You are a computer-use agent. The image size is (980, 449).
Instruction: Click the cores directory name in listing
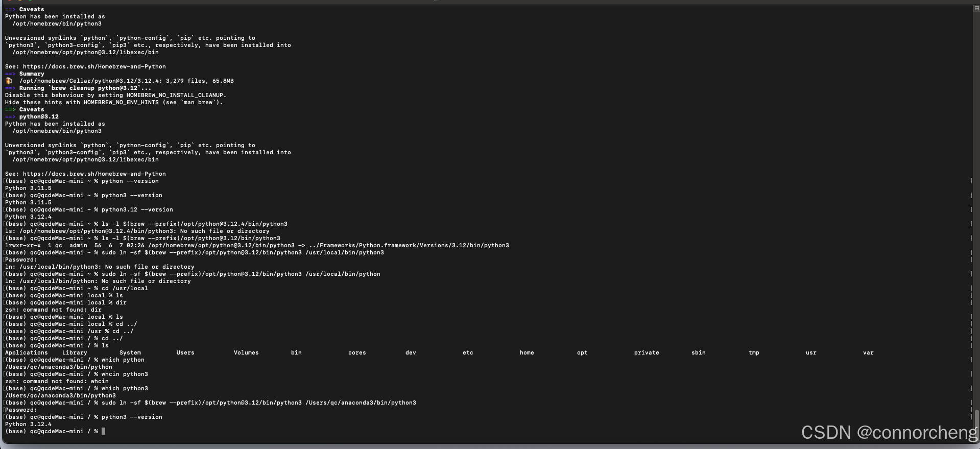point(357,353)
